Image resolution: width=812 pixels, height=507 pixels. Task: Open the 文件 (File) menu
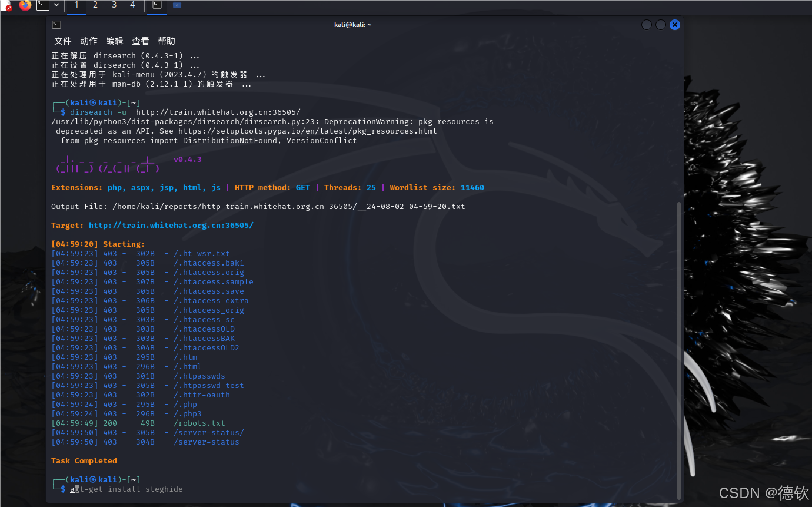pos(62,41)
